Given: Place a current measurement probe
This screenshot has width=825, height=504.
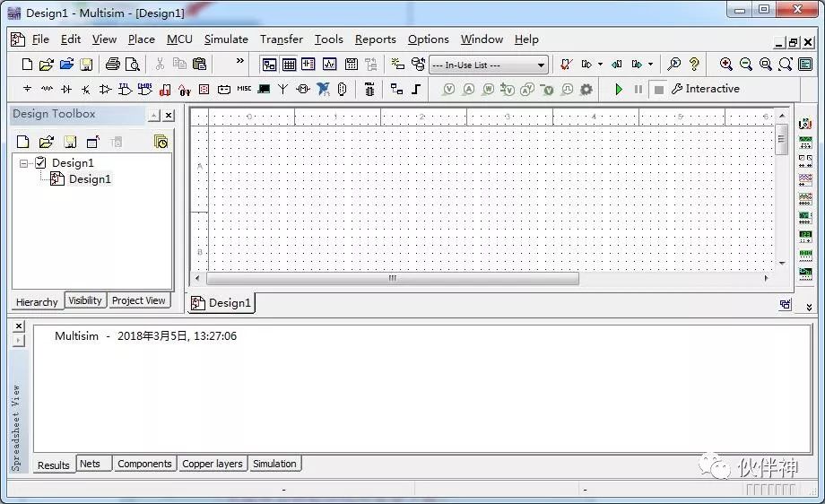Looking at the screenshot, I should [x=468, y=90].
